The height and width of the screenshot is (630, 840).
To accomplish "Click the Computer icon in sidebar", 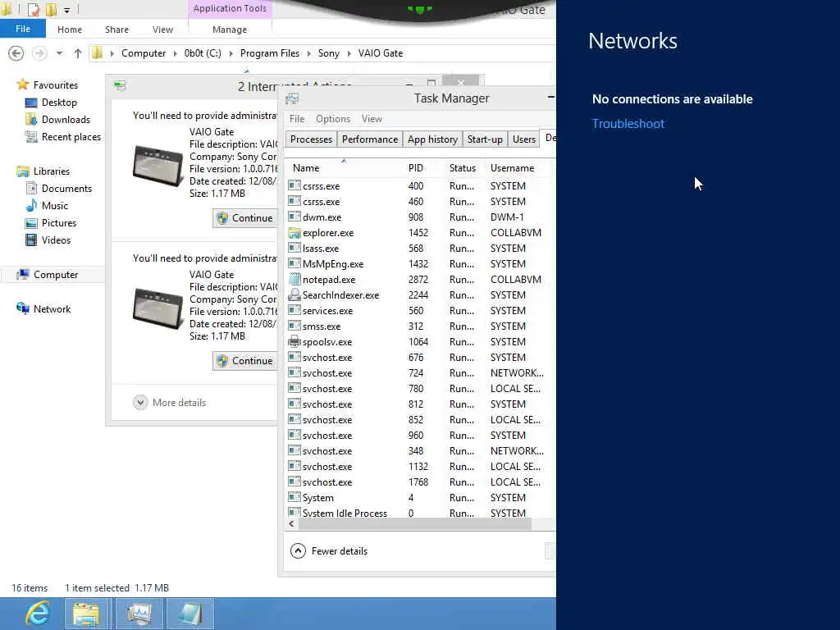I will pyautogui.click(x=22, y=274).
